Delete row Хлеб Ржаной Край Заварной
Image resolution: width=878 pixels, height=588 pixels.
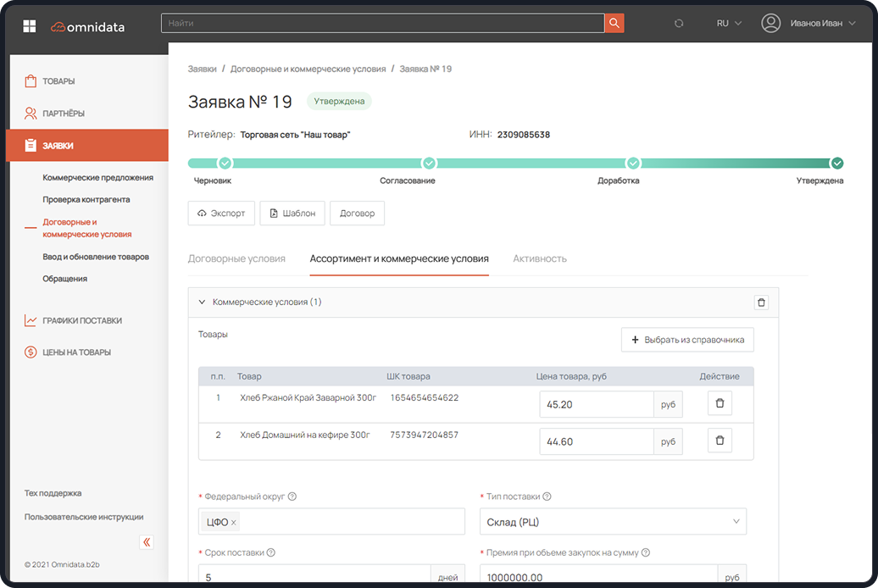[720, 404]
